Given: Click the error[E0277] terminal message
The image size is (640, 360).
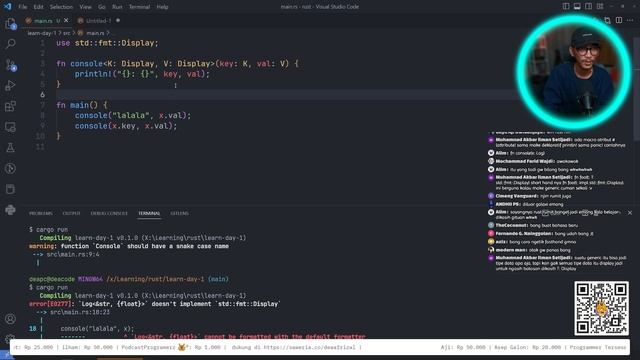Looking at the screenshot, I should pos(154,304).
